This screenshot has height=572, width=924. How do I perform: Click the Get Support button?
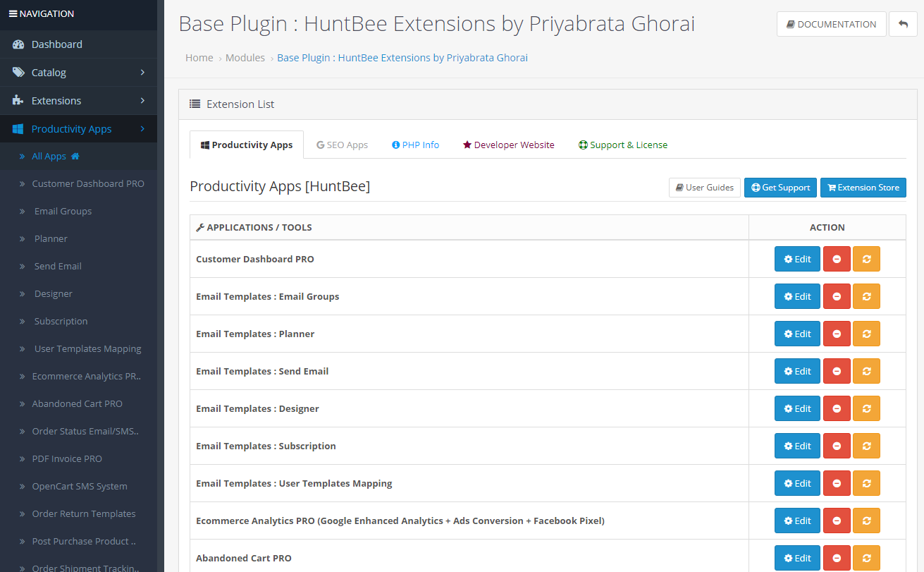point(781,188)
